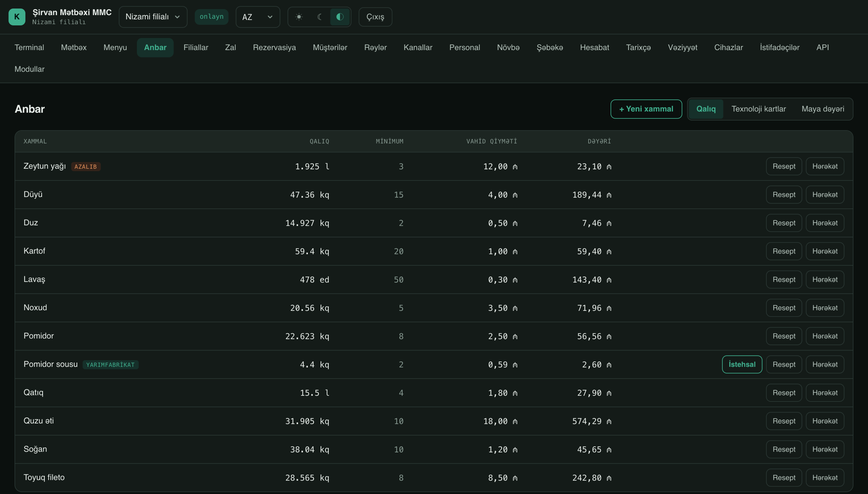Switch to the Qalıq view
The height and width of the screenshot is (494, 868).
pyautogui.click(x=706, y=109)
